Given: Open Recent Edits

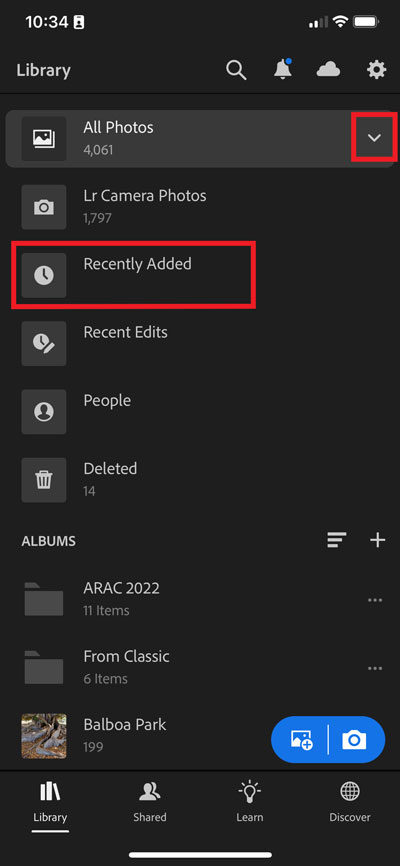Looking at the screenshot, I should click(200, 344).
